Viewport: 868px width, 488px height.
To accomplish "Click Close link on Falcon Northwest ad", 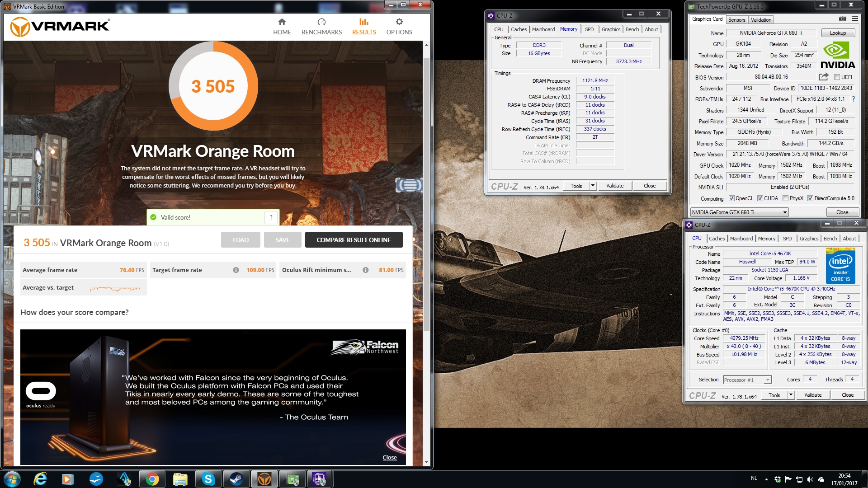I will tap(390, 458).
